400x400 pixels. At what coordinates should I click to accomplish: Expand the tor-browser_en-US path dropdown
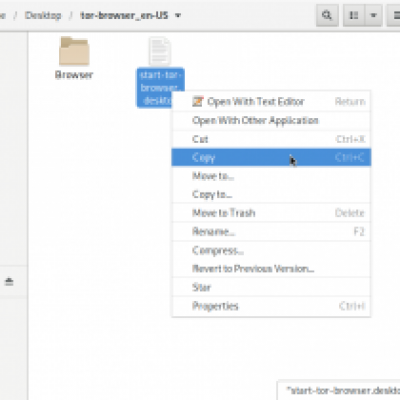(x=178, y=15)
